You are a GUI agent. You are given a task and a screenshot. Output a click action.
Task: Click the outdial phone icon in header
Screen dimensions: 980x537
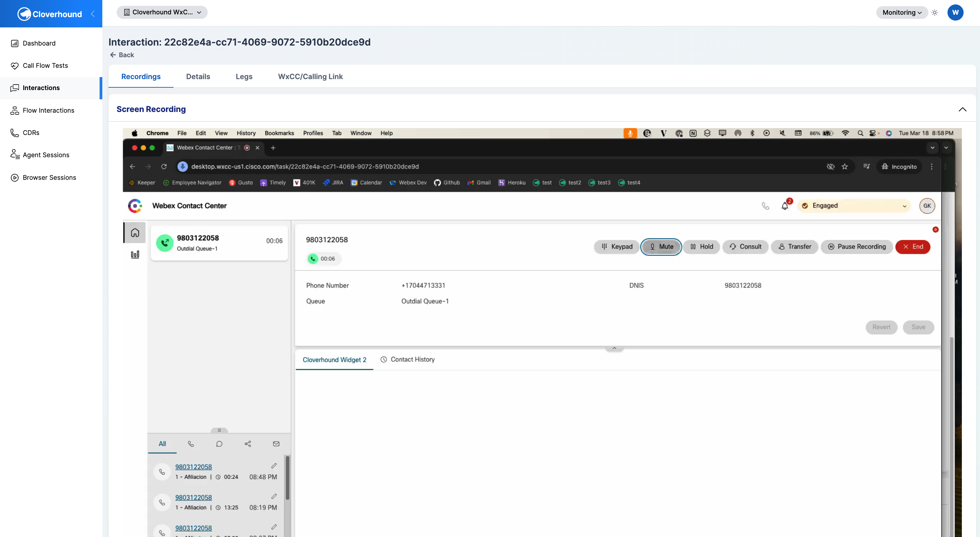coord(765,206)
